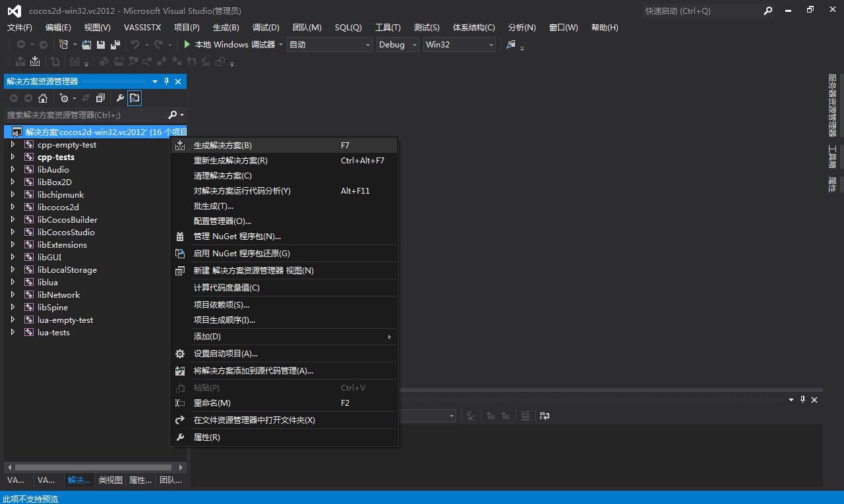
Task: Select 重命名(M) in context menu
Action: [x=284, y=403]
